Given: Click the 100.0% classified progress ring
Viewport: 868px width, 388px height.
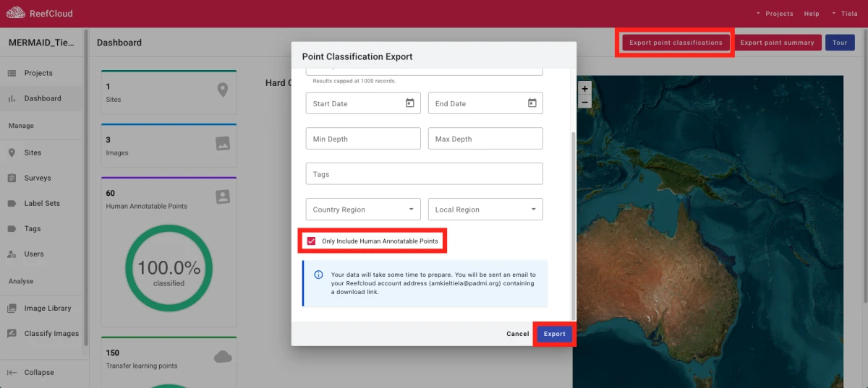Looking at the screenshot, I should (x=169, y=268).
